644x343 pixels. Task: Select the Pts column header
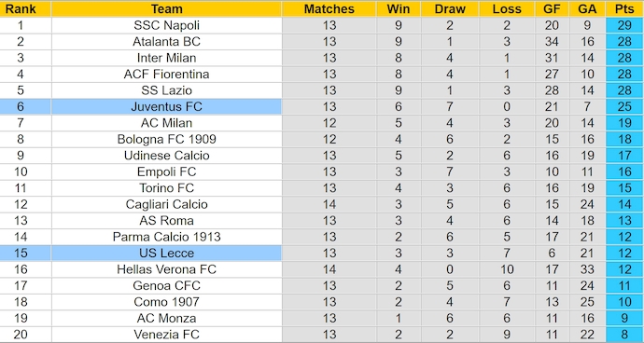[624, 9]
